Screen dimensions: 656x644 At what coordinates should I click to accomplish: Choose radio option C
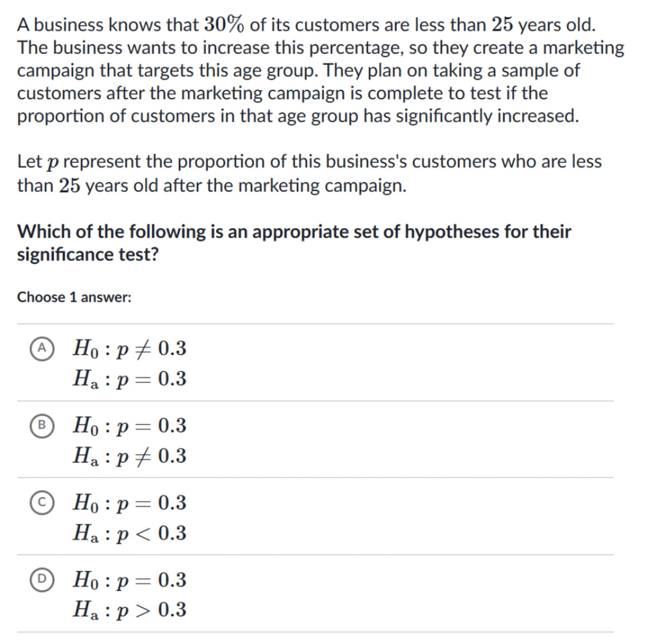point(42,503)
